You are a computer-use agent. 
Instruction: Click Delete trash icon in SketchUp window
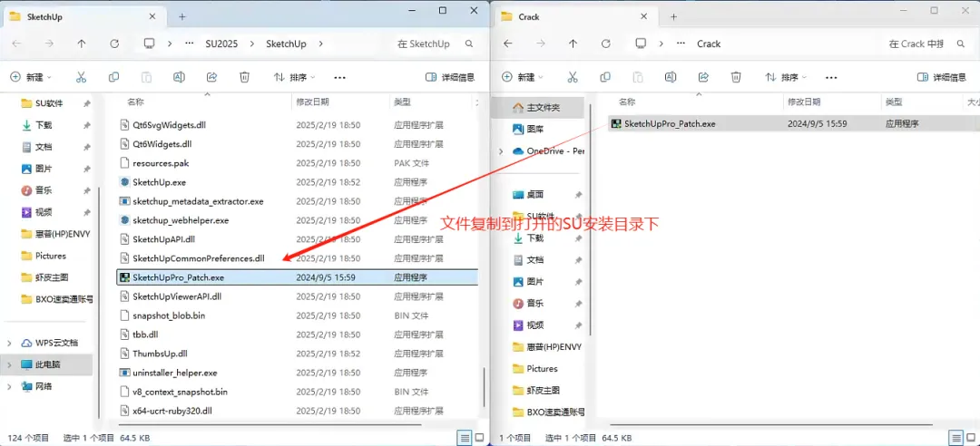245,77
